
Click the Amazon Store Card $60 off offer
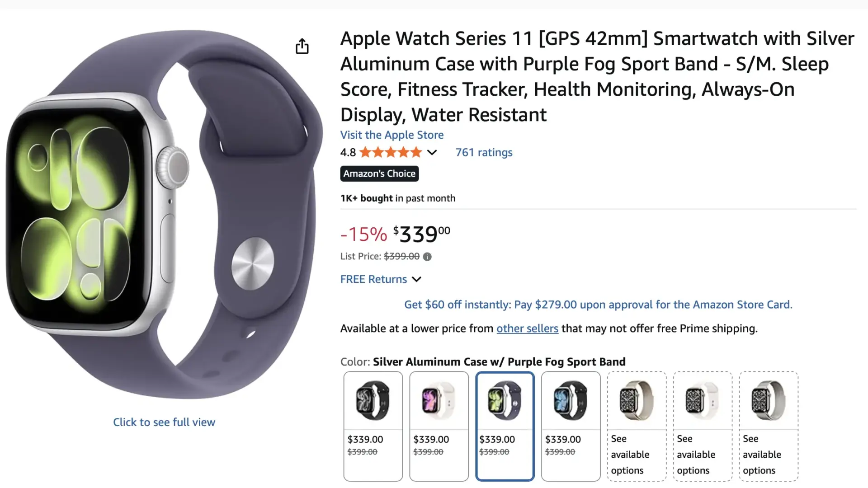click(598, 305)
